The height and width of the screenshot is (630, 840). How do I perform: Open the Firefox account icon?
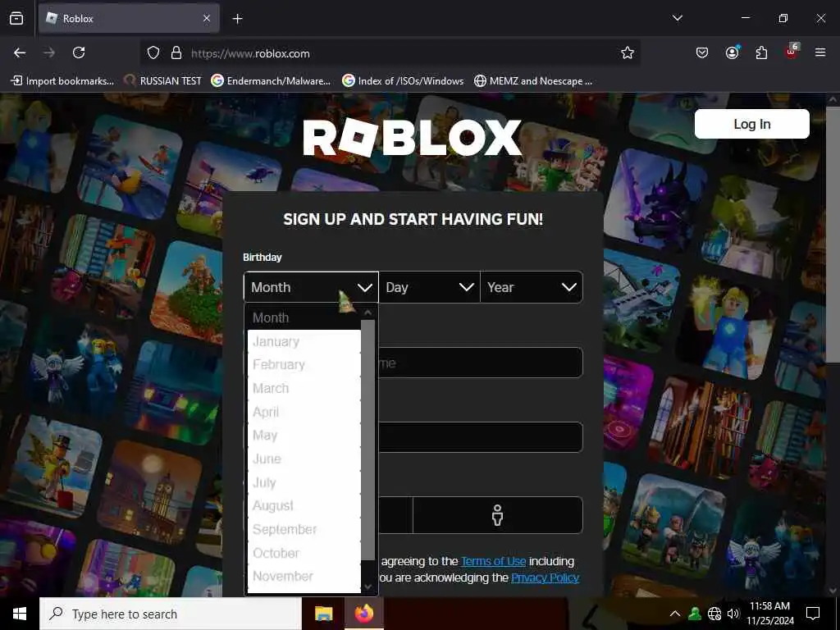[x=732, y=52]
